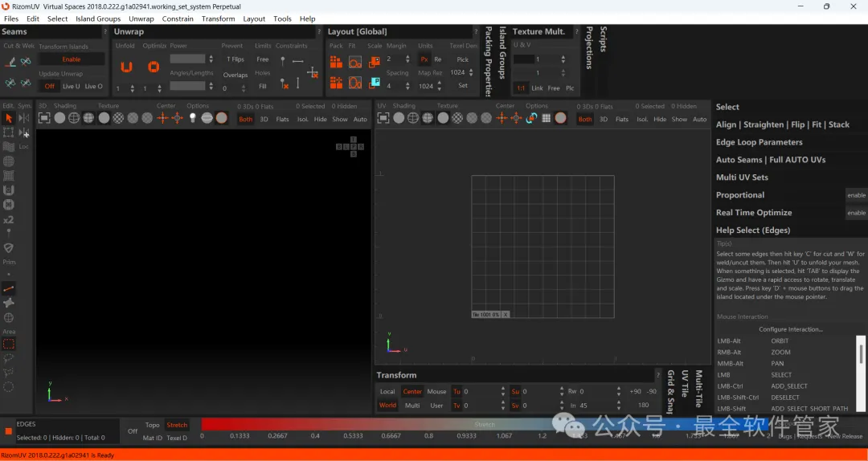Click the horizontal constraint arrow icon
The width and height of the screenshot is (868, 461).
coord(298,61)
